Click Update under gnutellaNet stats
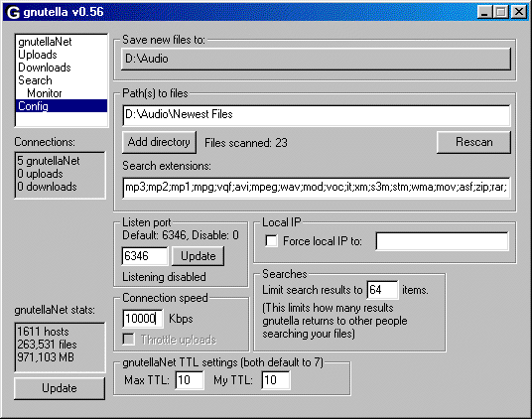This screenshot has width=532, height=419. 60,388
